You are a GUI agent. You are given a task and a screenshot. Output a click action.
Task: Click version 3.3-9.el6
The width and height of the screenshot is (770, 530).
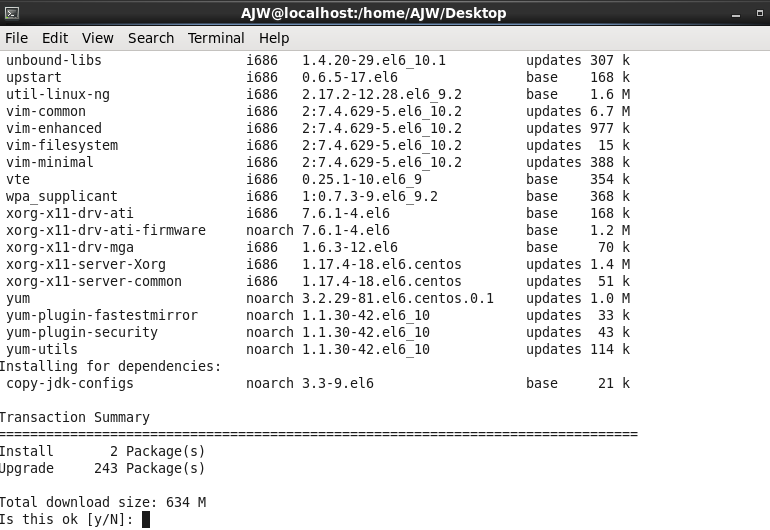(x=338, y=384)
